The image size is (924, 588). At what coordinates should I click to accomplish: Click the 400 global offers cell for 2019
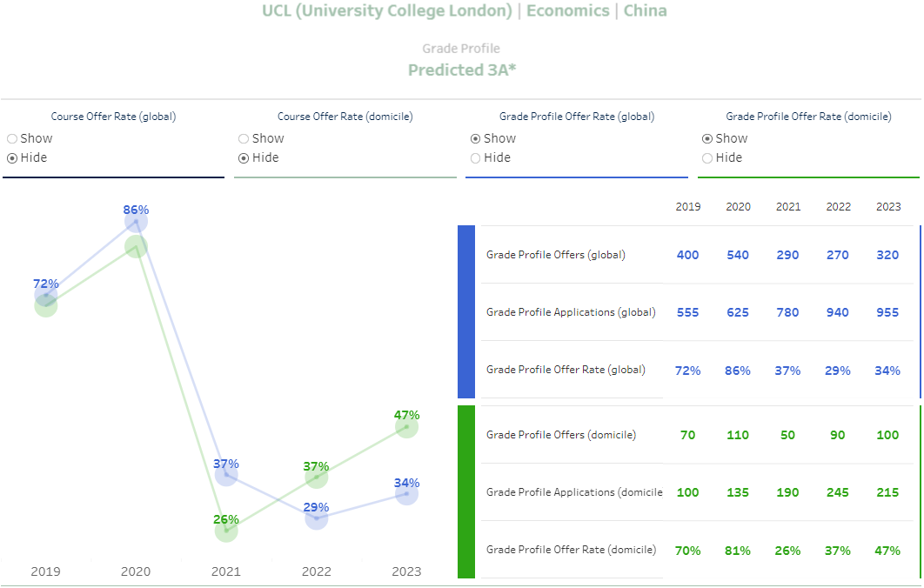pyautogui.click(x=687, y=255)
